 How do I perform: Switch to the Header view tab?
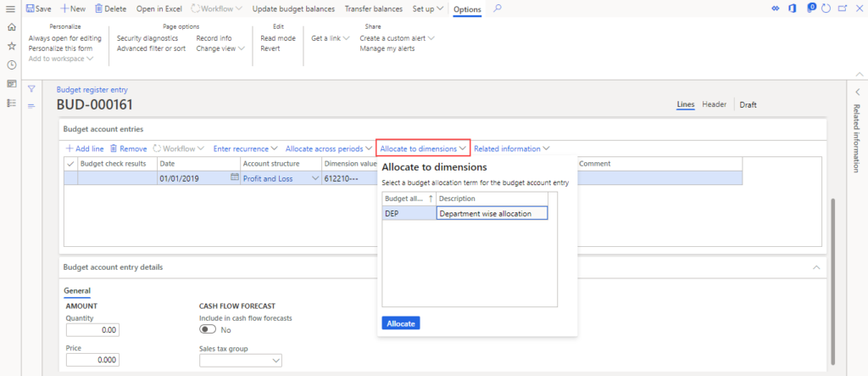[714, 104]
